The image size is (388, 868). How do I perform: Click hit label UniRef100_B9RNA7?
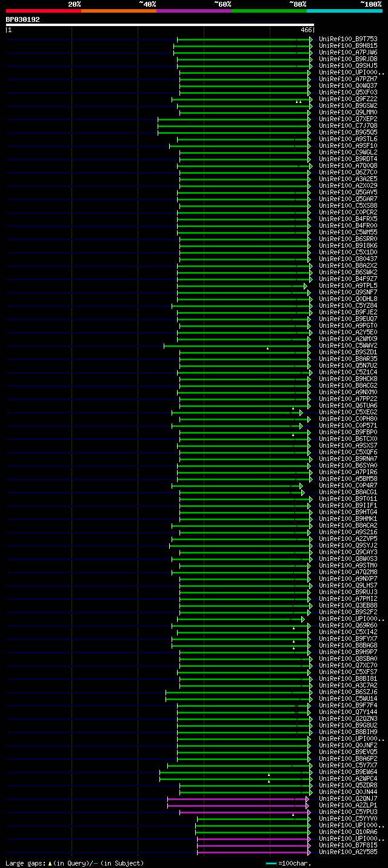click(348, 459)
